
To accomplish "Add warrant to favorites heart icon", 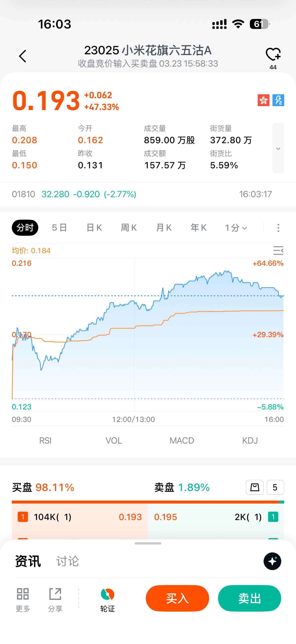I will [x=273, y=55].
